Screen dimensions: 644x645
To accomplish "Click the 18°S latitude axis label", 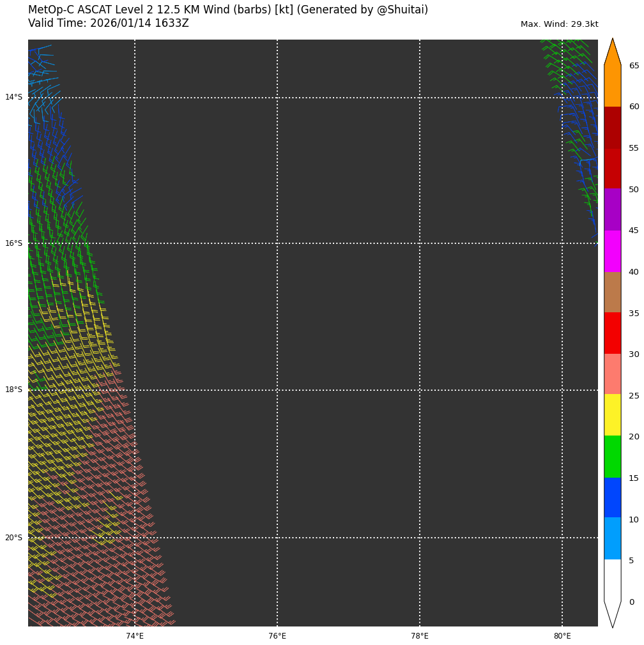I will [x=13, y=390].
